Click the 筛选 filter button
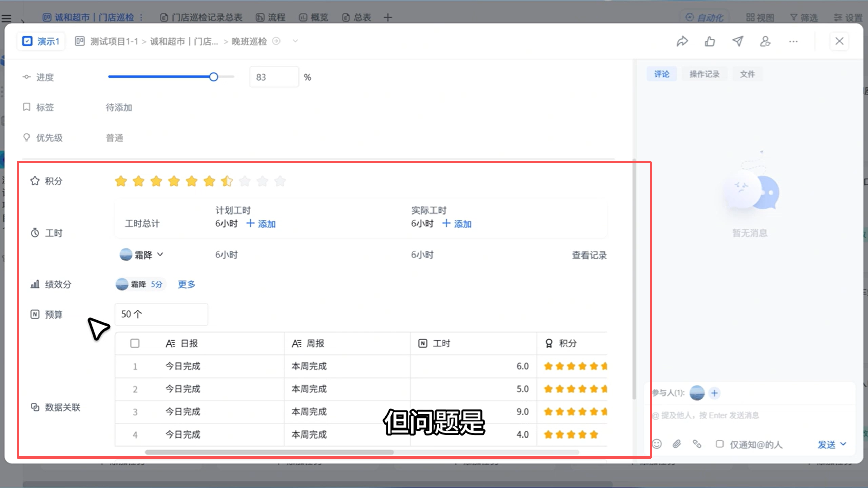Screen dimensions: 868x488 [x=804, y=17]
